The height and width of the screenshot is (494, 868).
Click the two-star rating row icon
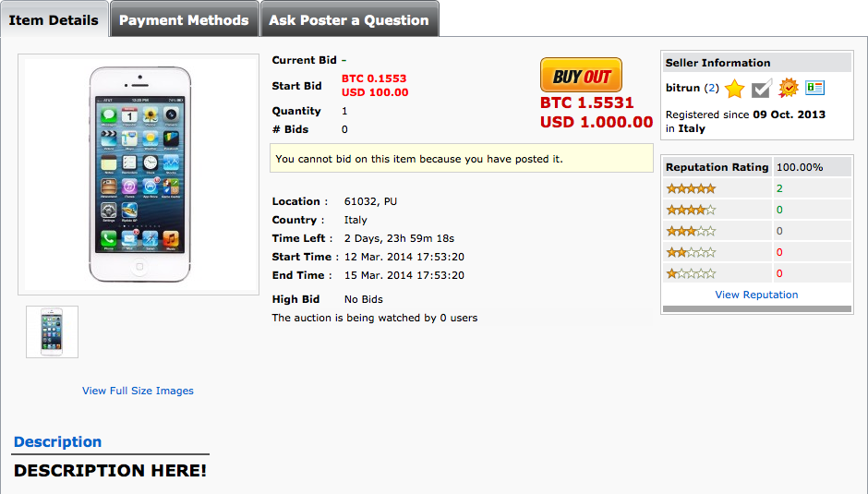[691, 252]
